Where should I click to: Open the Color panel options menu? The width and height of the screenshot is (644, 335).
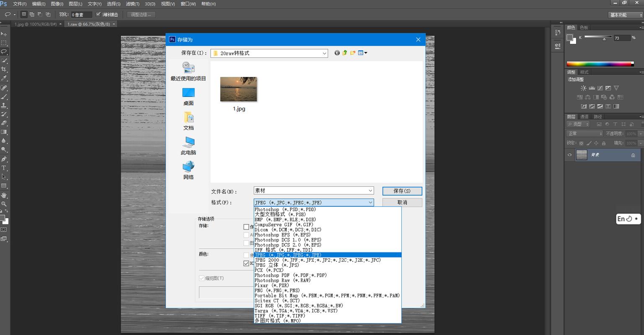click(641, 27)
